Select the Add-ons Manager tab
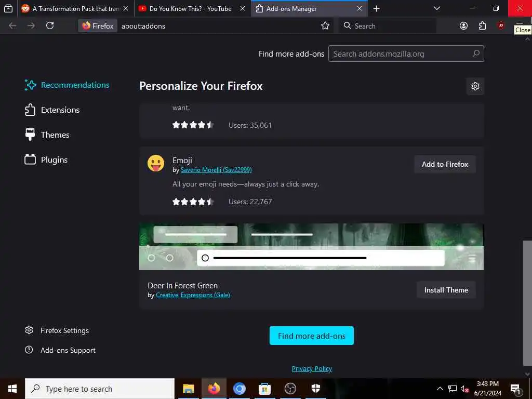The height and width of the screenshot is (399, 532). [310, 8]
